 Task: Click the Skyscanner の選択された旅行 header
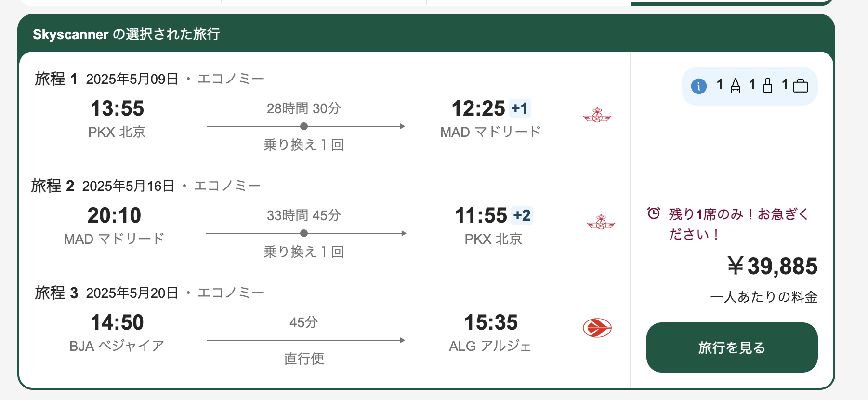click(126, 34)
